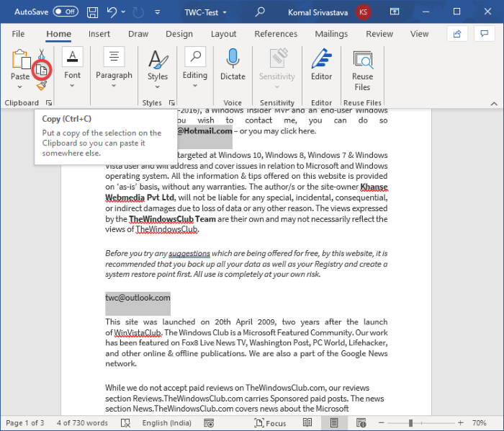Screen dimensions: 504x431
Task: Click the Paste clipboard icon
Action: click(x=20, y=60)
